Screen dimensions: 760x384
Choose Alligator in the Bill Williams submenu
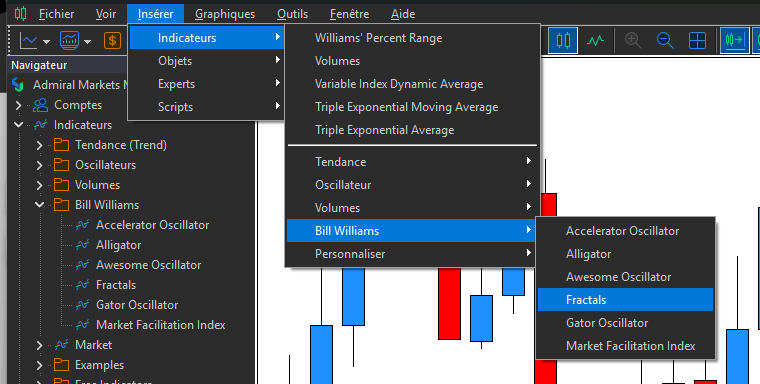click(x=625, y=254)
